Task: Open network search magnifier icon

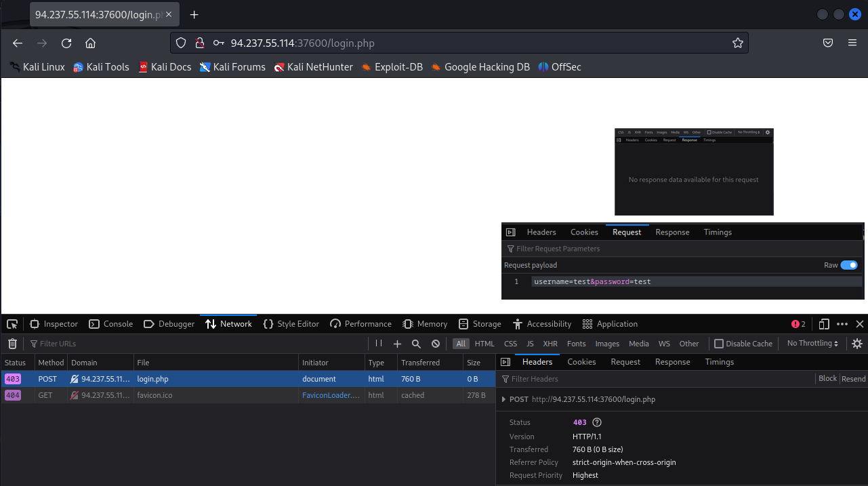Action: tap(416, 344)
